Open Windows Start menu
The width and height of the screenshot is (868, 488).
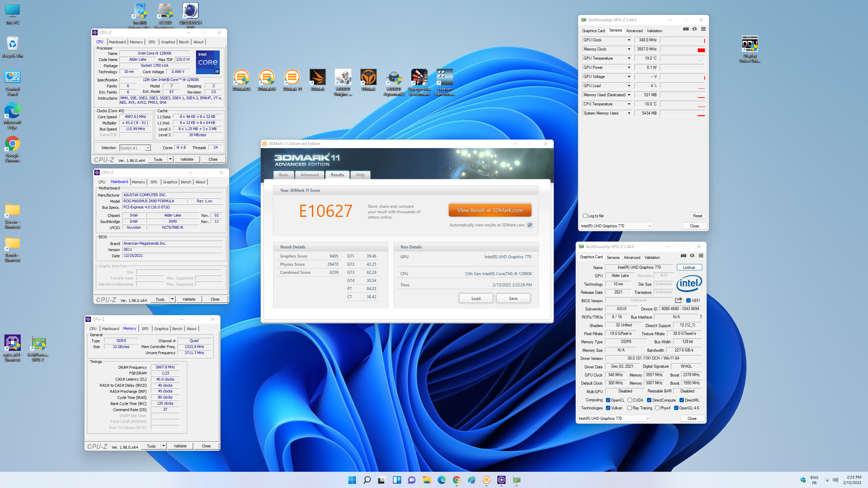point(352,480)
